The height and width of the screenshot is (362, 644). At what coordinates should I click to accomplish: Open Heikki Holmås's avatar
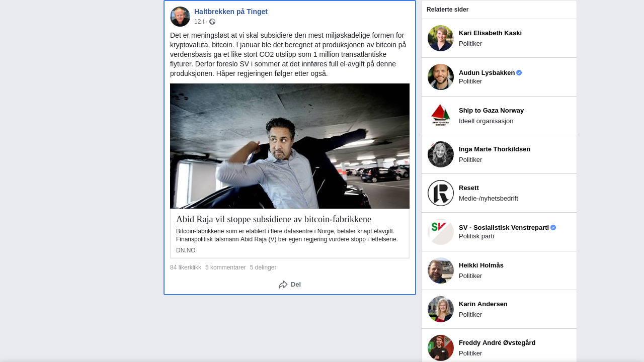pyautogui.click(x=441, y=270)
